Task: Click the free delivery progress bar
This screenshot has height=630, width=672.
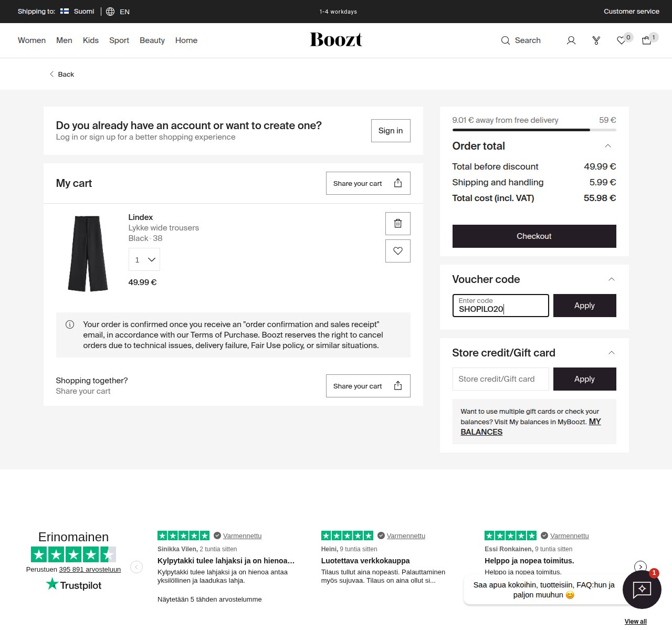Action: tap(534, 130)
